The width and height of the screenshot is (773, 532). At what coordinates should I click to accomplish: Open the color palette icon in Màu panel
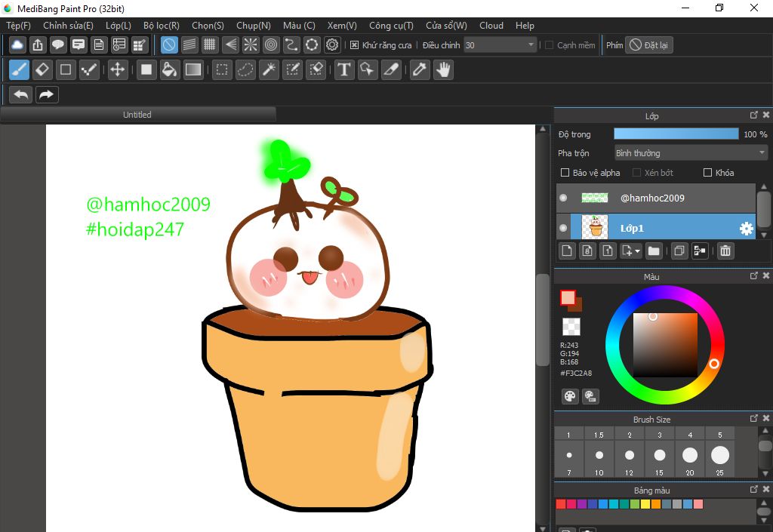[570, 396]
